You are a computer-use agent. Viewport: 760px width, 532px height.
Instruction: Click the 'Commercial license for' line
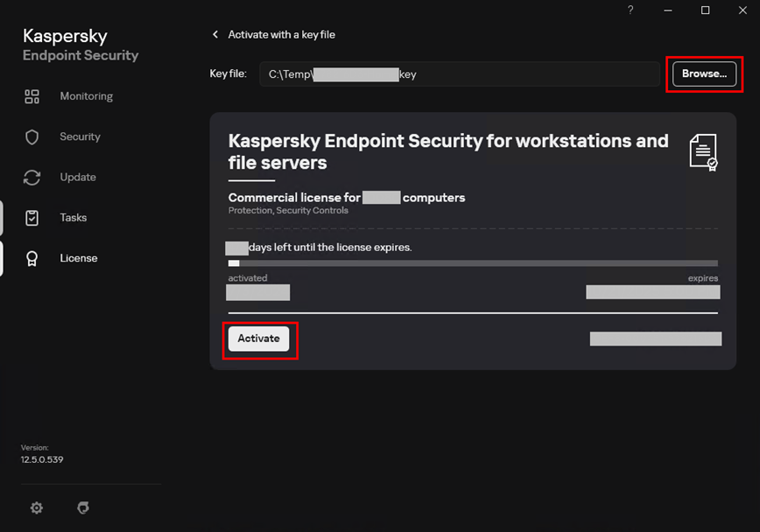[347, 198]
